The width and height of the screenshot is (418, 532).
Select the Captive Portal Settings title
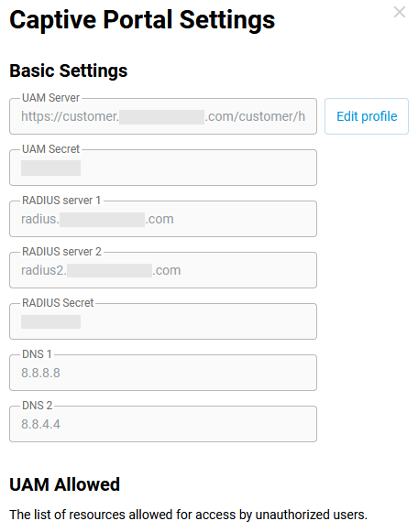coord(142,19)
